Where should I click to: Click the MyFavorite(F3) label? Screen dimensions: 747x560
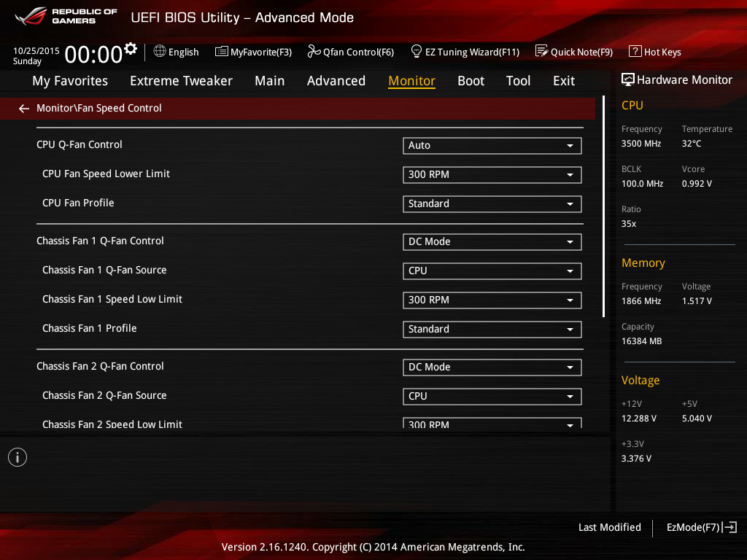[x=261, y=52]
